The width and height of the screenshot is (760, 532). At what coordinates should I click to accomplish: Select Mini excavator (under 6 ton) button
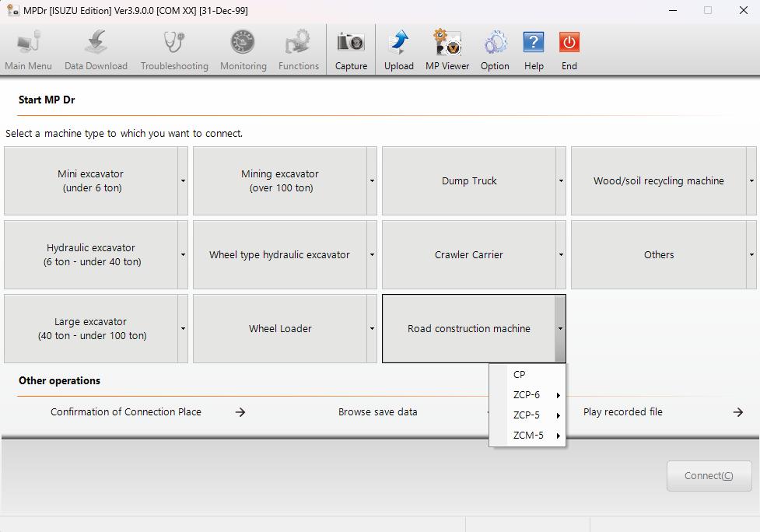(x=91, y=180)
